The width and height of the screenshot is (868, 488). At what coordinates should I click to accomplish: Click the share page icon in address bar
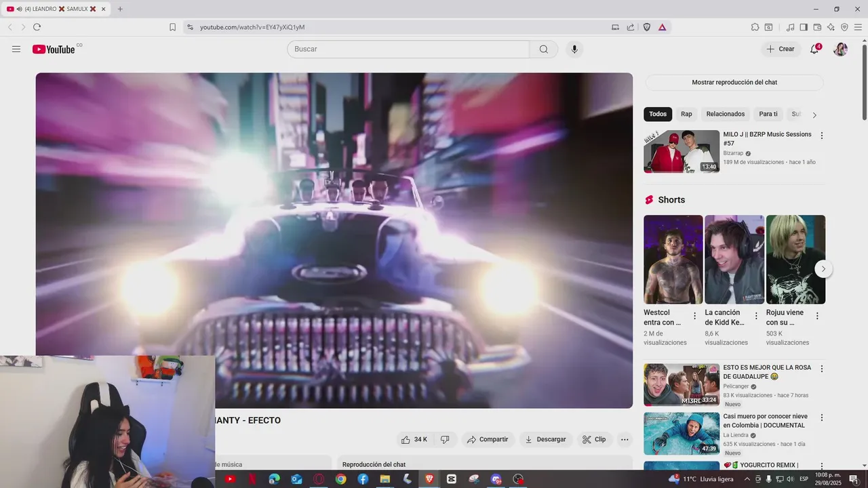coord(631,27)
